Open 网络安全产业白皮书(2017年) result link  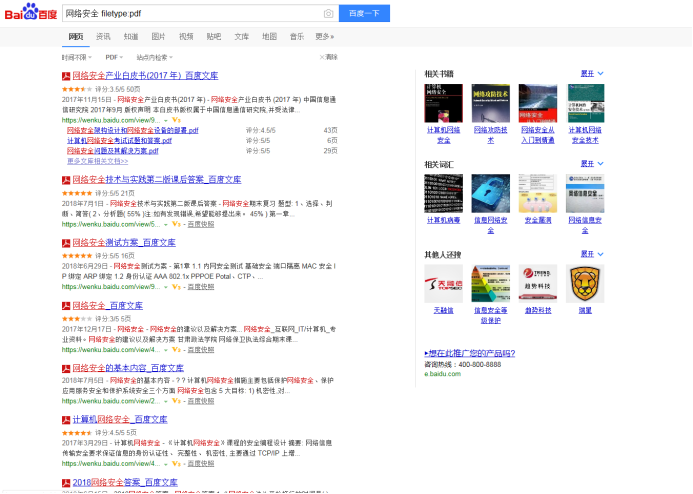point(145,76)
